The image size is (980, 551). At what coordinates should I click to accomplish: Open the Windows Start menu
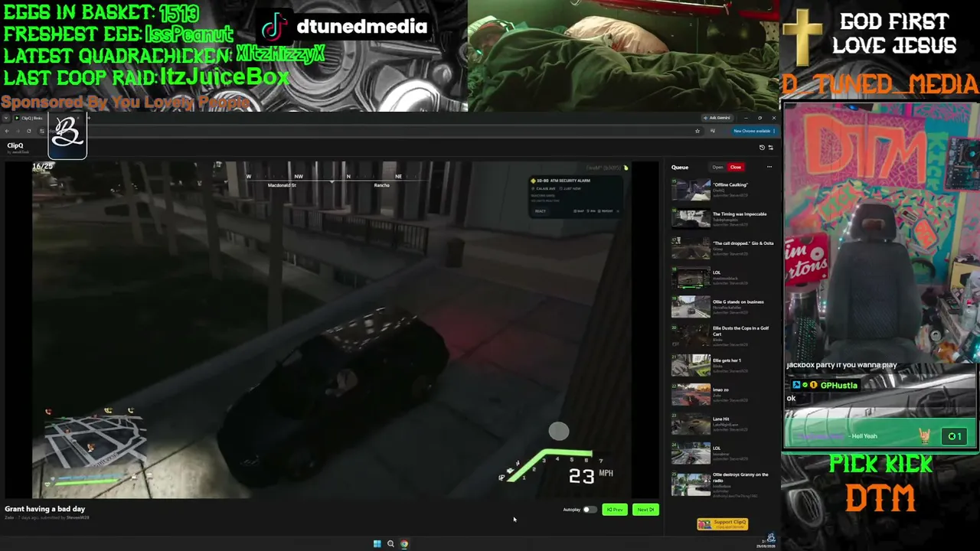coord(377,544)
